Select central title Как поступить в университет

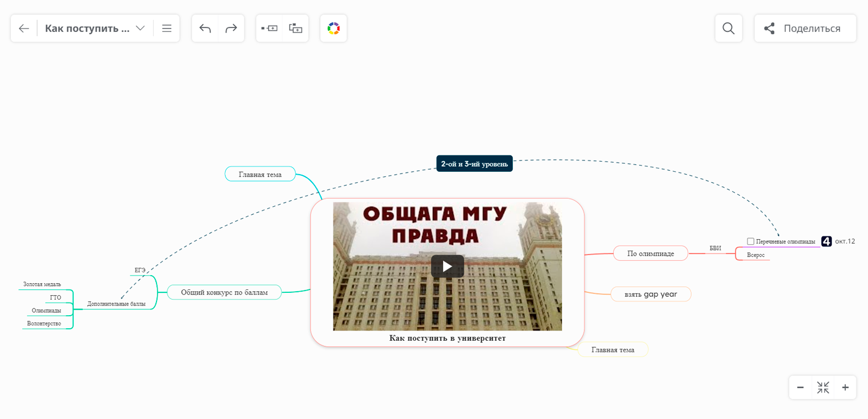(x=448, y=338)
